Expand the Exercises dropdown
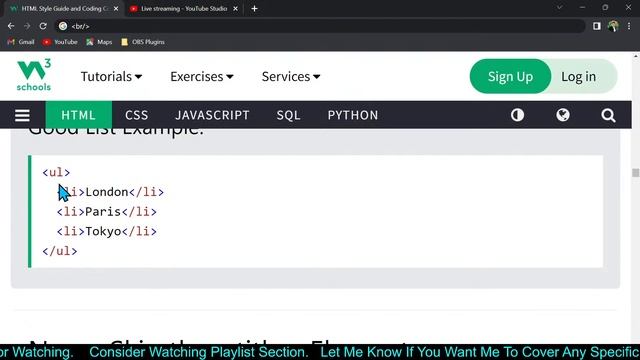The height and width of the screenshot is (360, 640). coord(202,76)
